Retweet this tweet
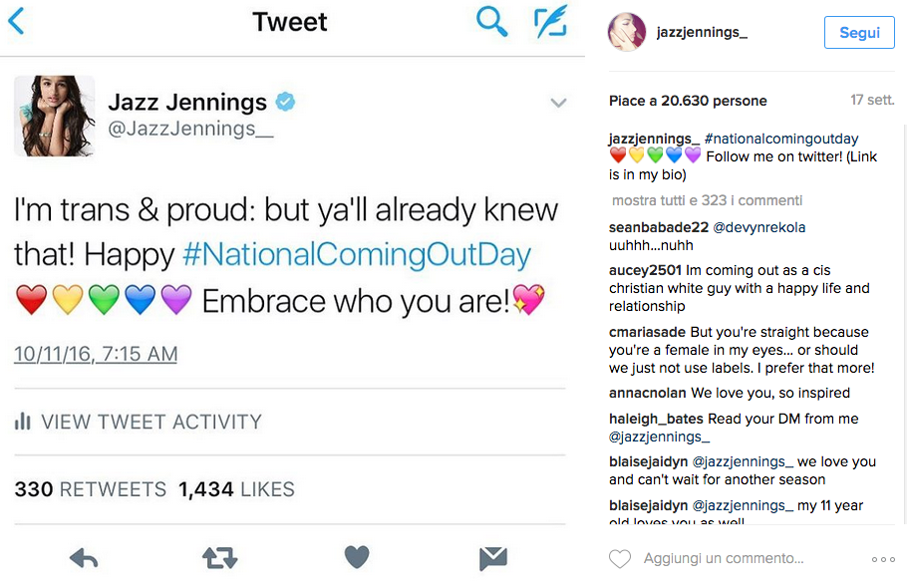The width and height of the screenshot is (907, 588). 219,557
